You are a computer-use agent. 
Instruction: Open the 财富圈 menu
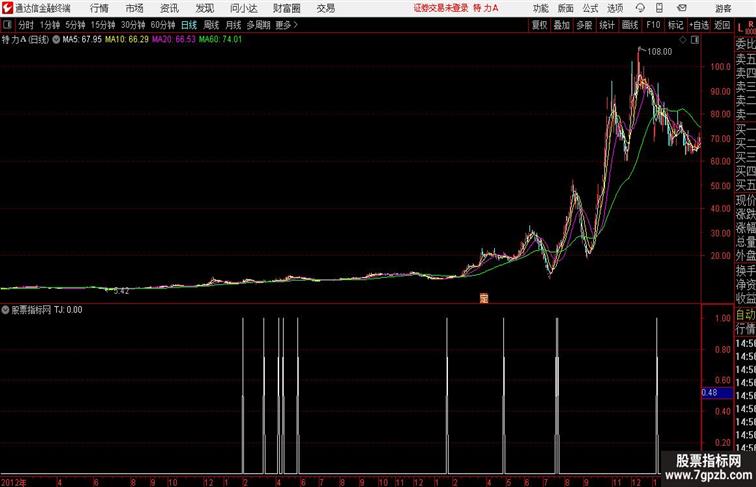coord(286,8)
